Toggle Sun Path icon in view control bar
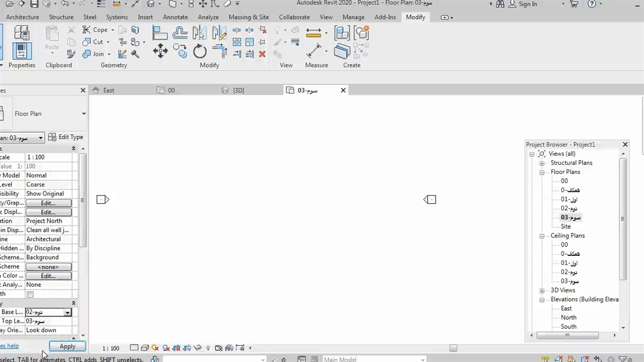This screenshot has height=362, width=644. pyautogui.click(x=154, y=348)
